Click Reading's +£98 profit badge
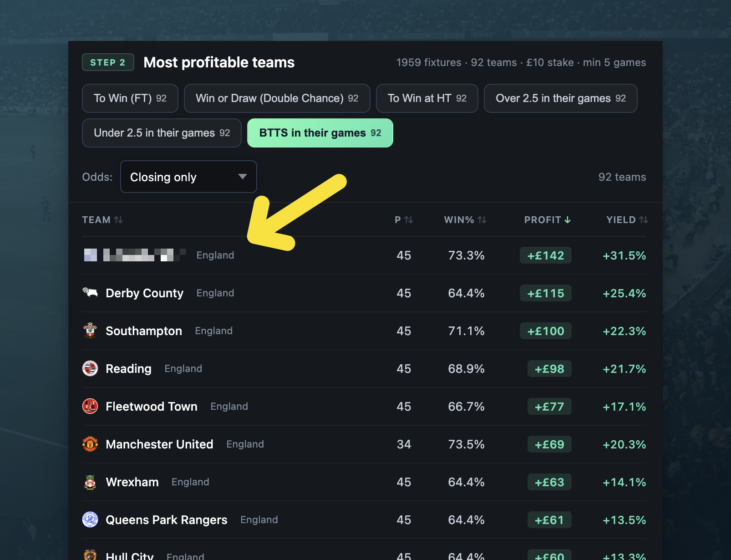Image resolution: width=731 pixels, height=560 pixels. point(549,369)
